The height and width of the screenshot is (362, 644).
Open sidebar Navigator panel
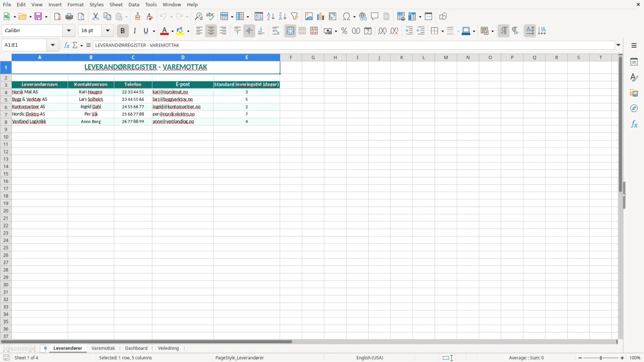pos(634,109)
